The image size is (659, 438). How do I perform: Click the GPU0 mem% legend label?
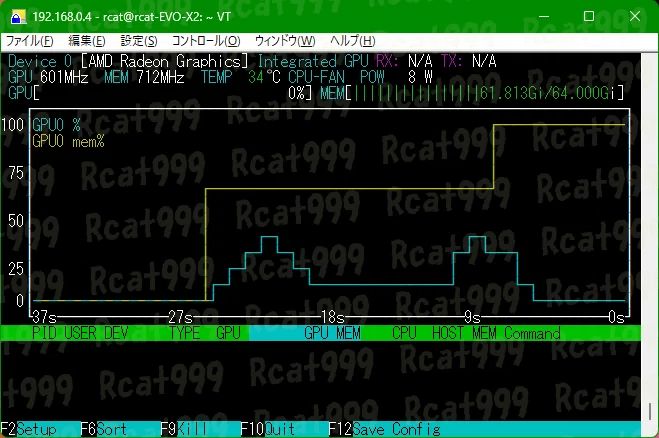(68, 141)
